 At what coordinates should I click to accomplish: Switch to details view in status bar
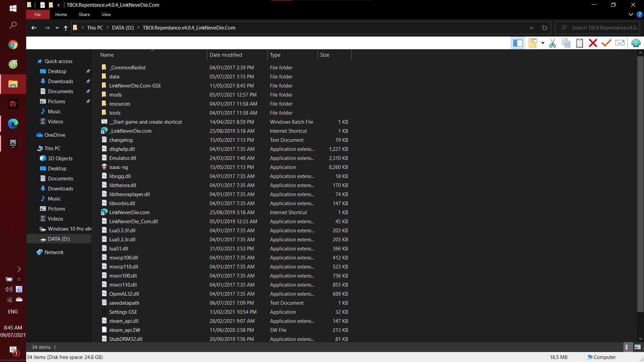point(627,347)
